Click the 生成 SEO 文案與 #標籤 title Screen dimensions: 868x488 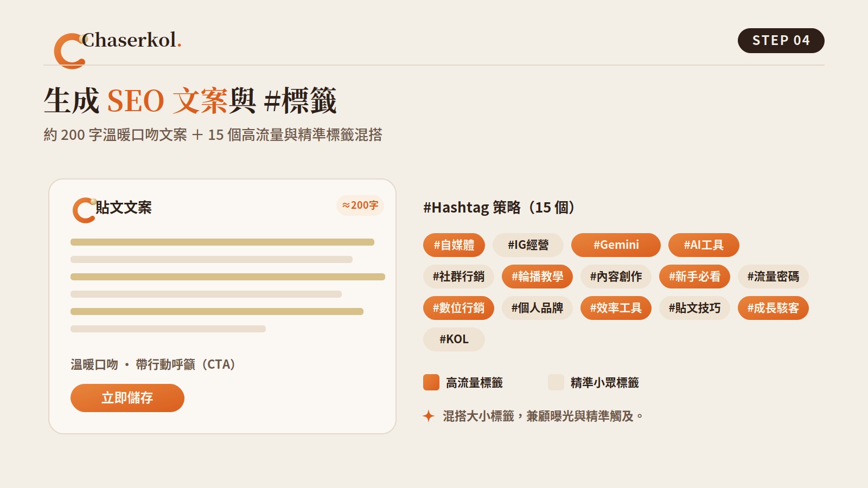(190, 101)
